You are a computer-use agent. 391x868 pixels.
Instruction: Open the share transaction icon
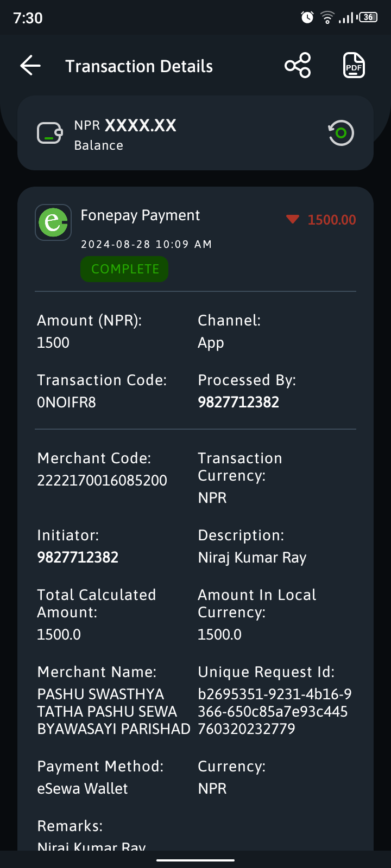pos(298,66)
